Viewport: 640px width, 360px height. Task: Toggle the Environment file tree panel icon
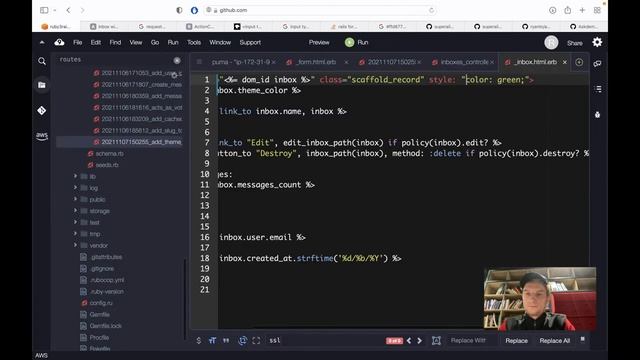click(x=42, y=85)
